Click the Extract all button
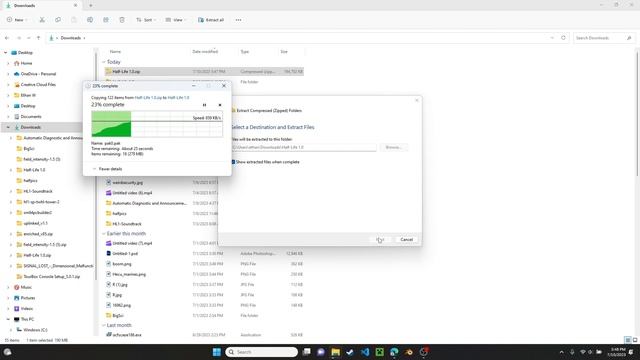Image resolution: width=640 pixels, height=360 pixels. tap(211, 20)
